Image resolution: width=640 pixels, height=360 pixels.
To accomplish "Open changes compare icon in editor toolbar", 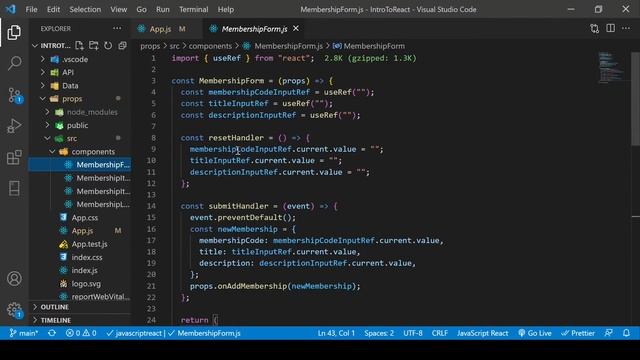I will click(x=594, y=28).
